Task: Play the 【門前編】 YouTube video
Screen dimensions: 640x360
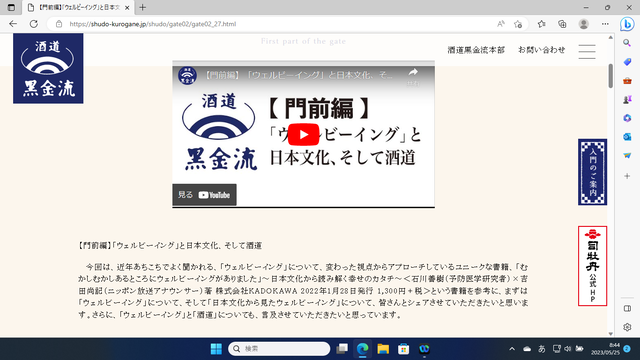Action: click(303, 134)
